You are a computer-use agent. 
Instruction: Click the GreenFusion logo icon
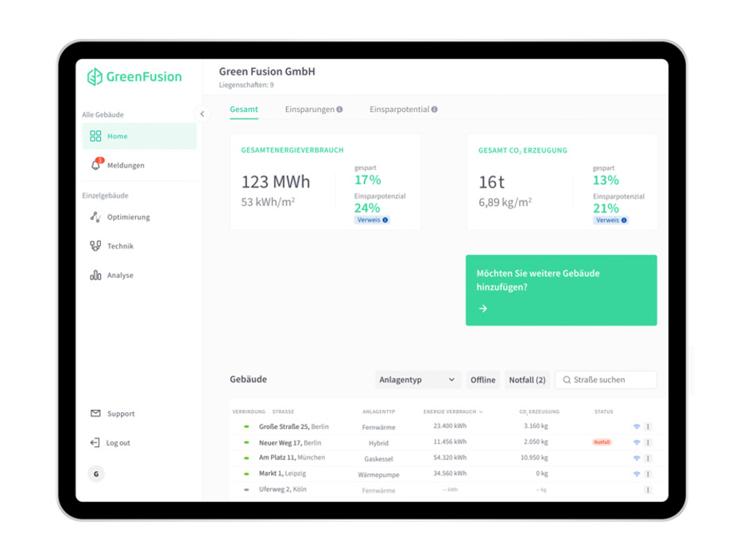coord(95,77)
